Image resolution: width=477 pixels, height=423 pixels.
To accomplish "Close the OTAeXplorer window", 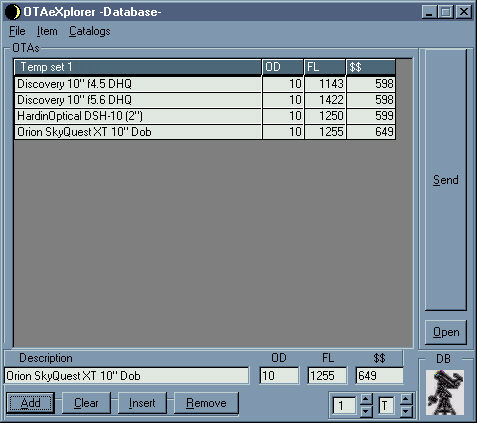I will point(464,12).
